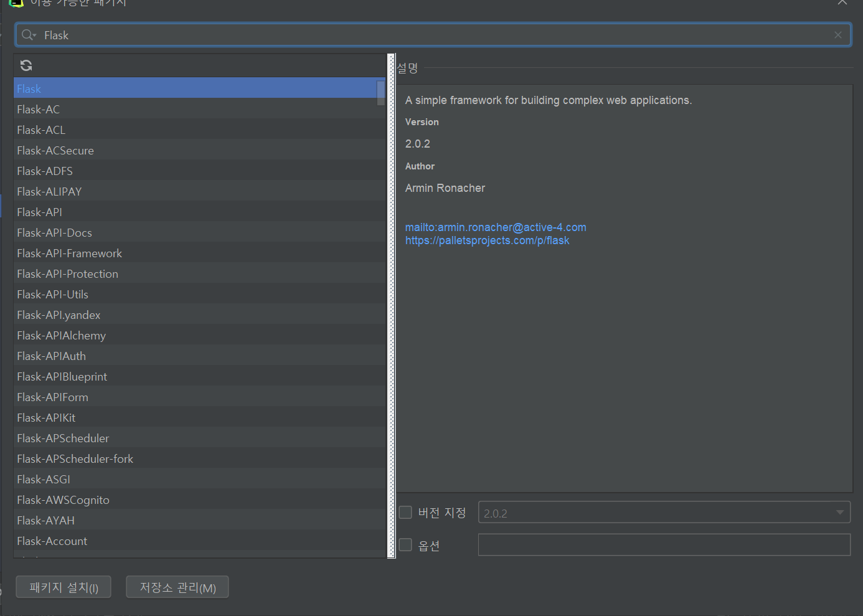Click the Flask search field
This screenshot has width=863, height=616.
[433, 35]
